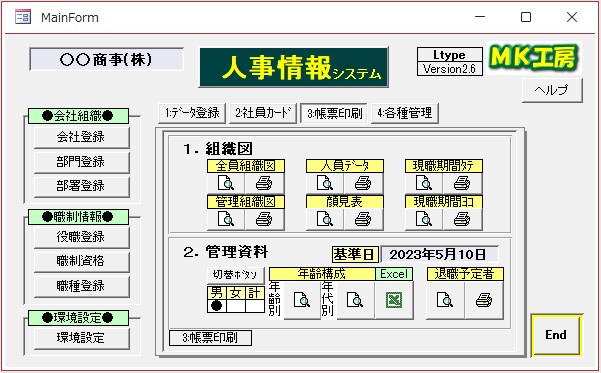
Task: Click the 全員組織図 header label
Action: (246, 166)
